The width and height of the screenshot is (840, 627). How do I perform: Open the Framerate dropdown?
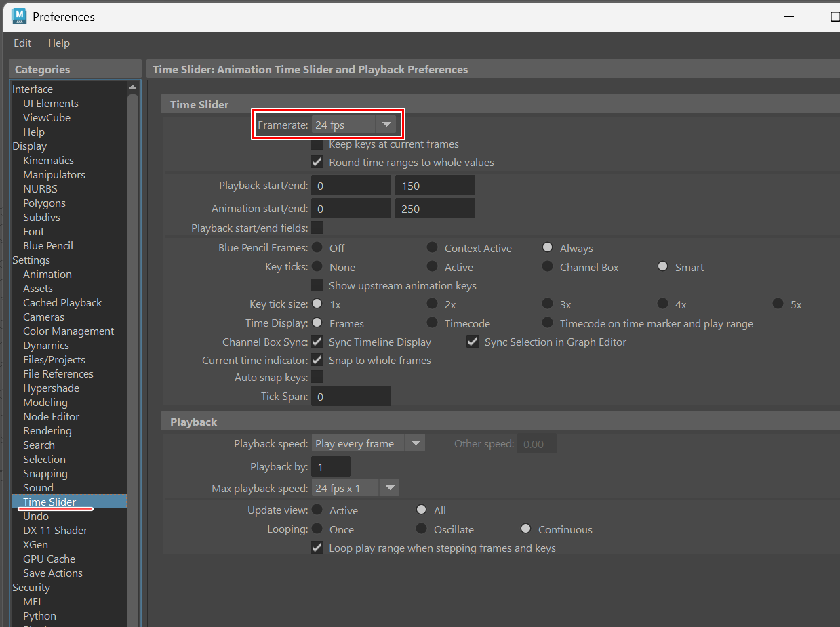[386, 124]
